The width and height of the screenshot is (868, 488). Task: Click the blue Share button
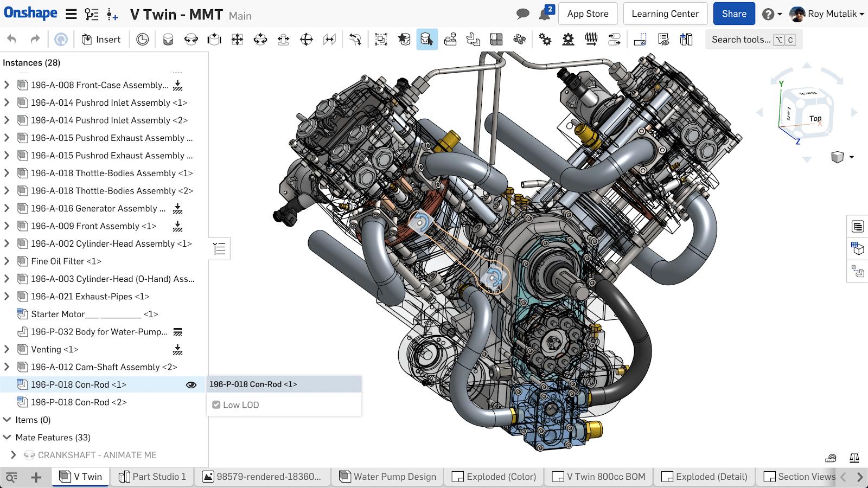tap(733, 14)
